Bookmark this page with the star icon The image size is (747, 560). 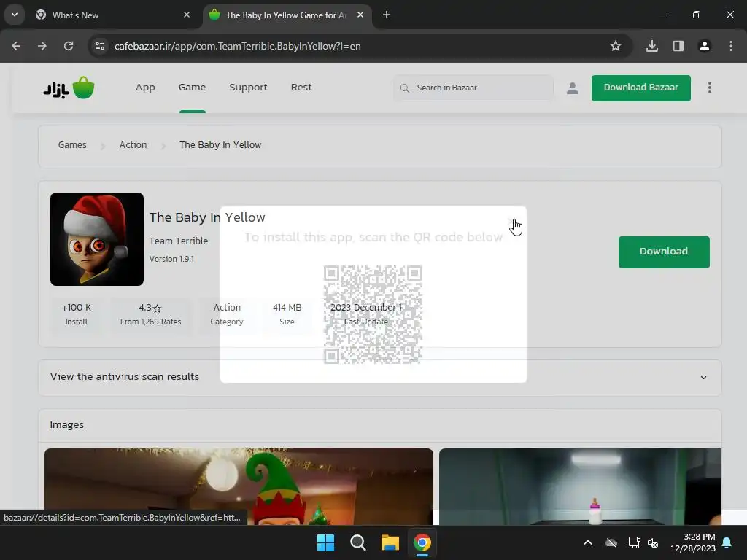coord(616,46)
